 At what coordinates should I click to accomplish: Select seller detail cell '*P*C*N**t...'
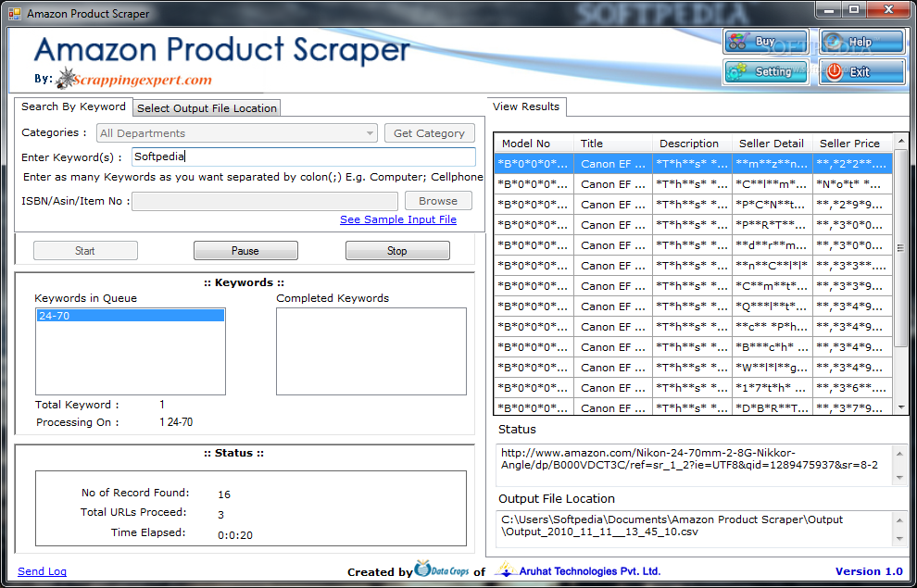(x=773, y=205)
